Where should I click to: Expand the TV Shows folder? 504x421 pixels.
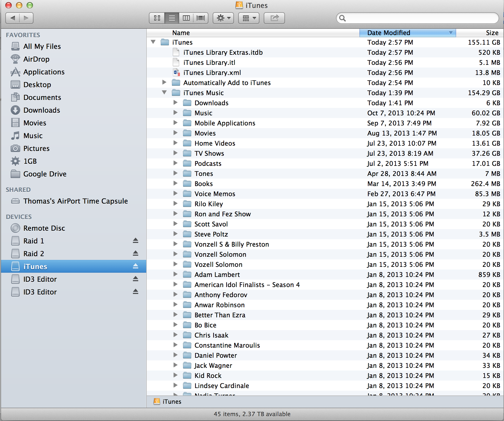[175, 153]
